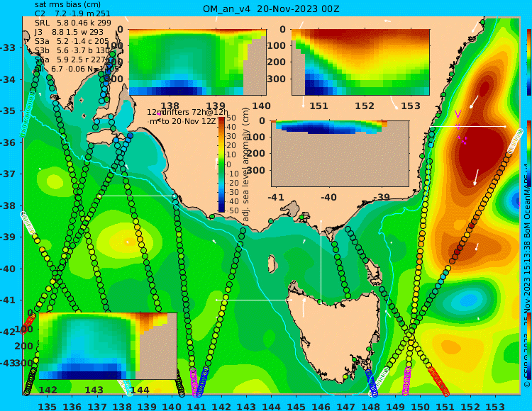The height and width of the screenshot is (411, 532).
Task: Open the depth section inset spanning 142 to 144
Action: coord(108,346)
